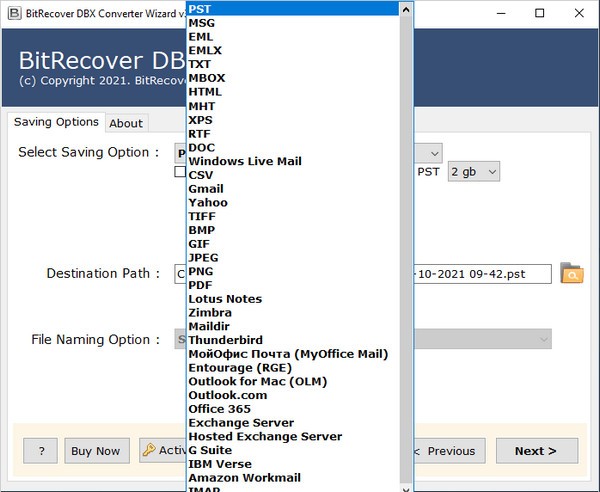Screen dimensions: 600x492
Task: Open the 2 gb split size dropdown
Action: (x=473, y=172)
